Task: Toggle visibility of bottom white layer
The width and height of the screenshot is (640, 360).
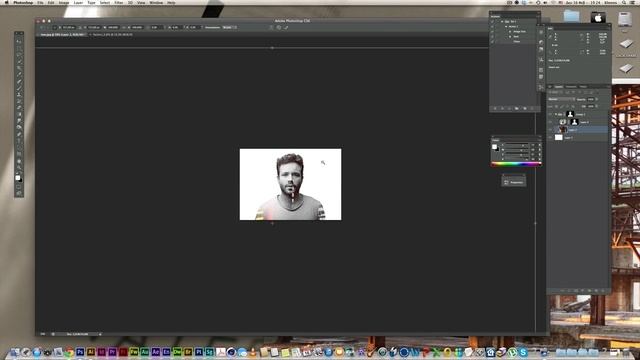Action: pyautogui.click(x=550, y=138)
